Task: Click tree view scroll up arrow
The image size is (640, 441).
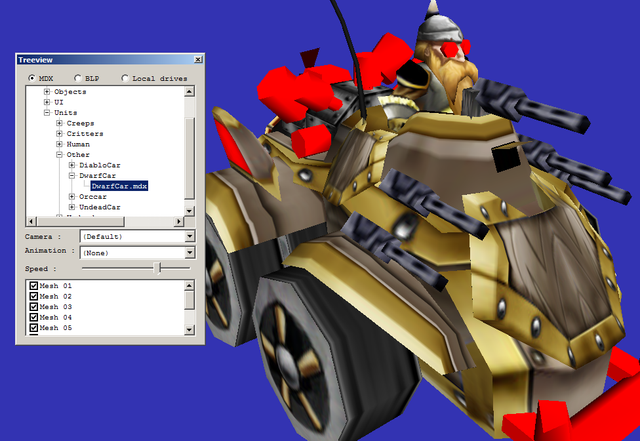Action: click(189, 91)
